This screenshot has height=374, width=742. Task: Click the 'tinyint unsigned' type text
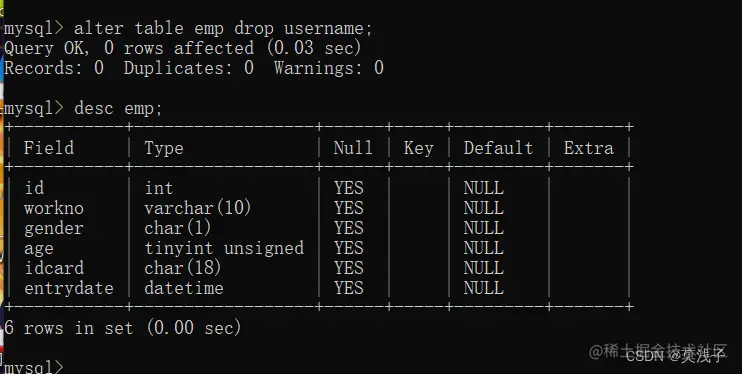click(224, 248)
